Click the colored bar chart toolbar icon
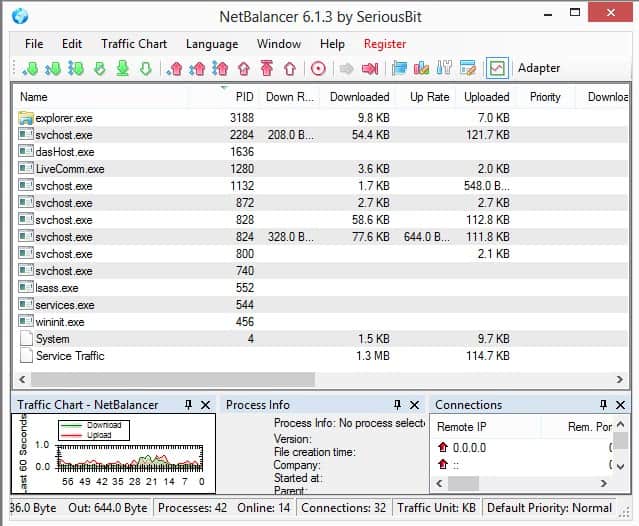Viewport: 639px width, 526px height. click(x=421, y=68)
